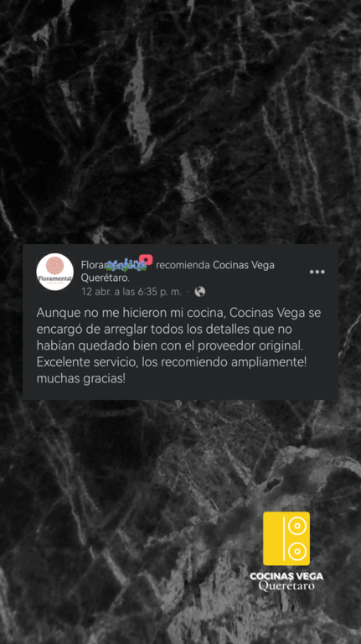Open the post timestamp 12 abr. a las 6:35
Viewport: 361px width, 644px height.
(132, 292)
